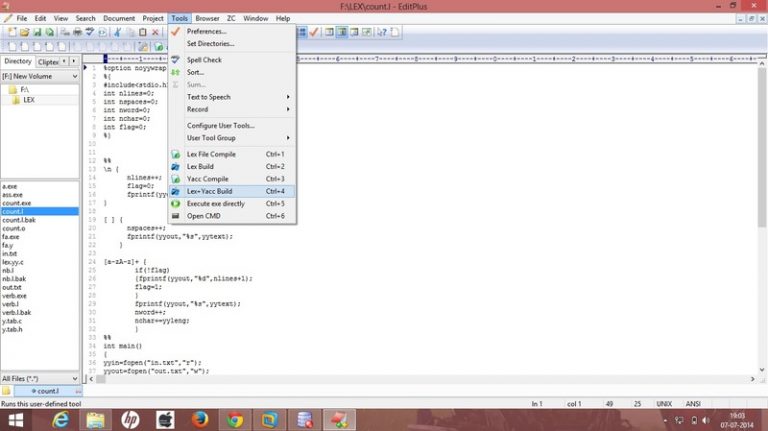Click the ANSI encoding status indicator
Screen dimensions: 768x431
click(x=693, y=404)
